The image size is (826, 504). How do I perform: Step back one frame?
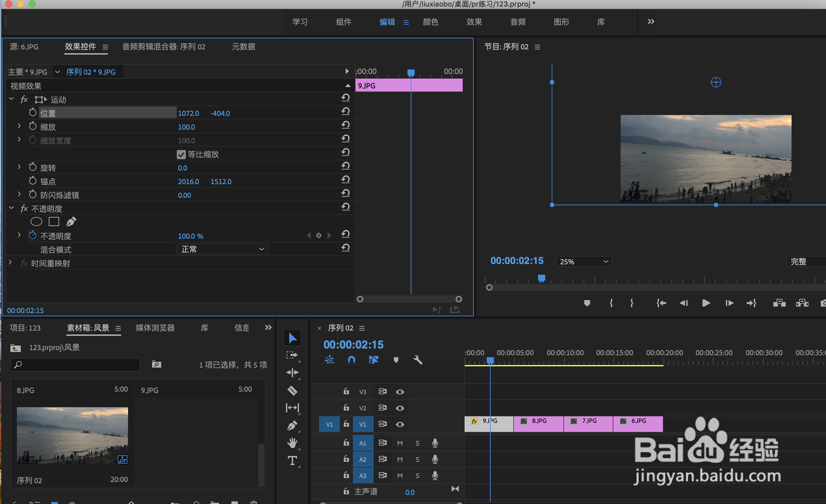click(684, 303)
